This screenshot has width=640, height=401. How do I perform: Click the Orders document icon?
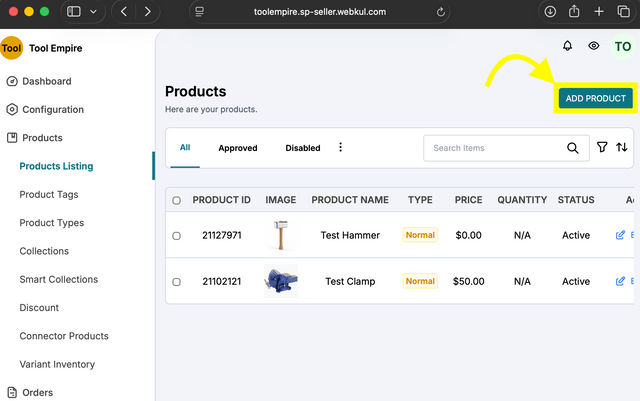12,392
